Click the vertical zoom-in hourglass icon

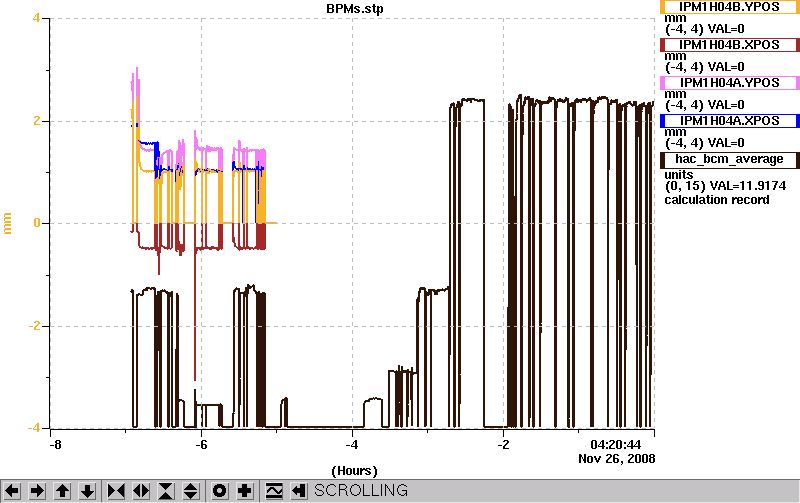coord(166,491)
